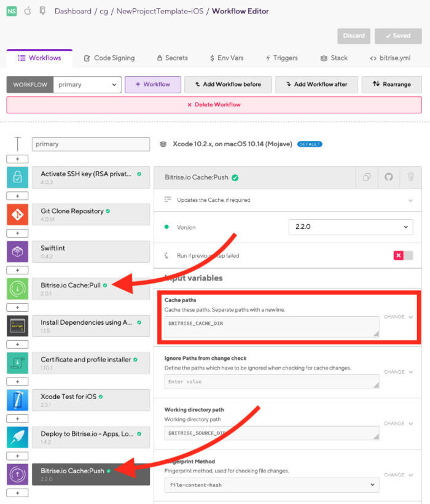Add a step below Cache:Push at the end
The height and width of the screenshot is (504, 430).
[17, 493]
